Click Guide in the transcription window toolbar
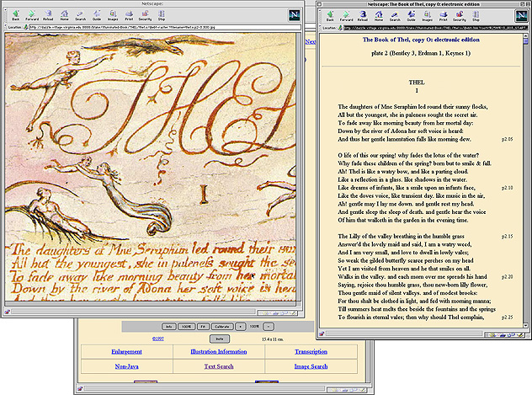This screenshot has width=532, height=395. [412, 16]
